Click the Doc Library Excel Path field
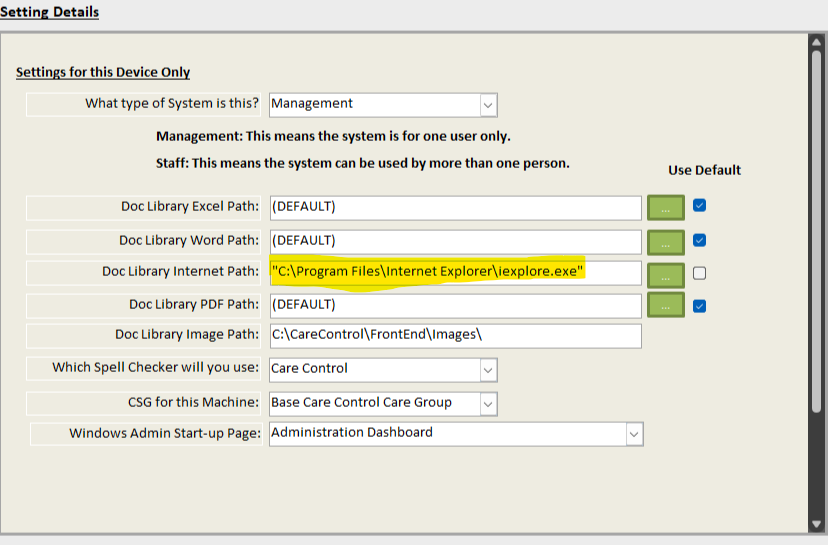This screenshot has width=828, height=545. point(455,207)
